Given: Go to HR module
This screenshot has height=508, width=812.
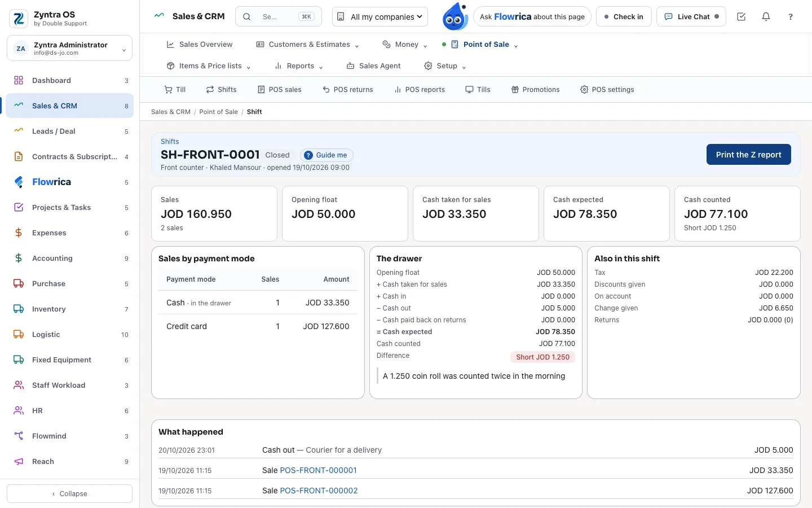Looking at the screenshot, I should pos(70,411).
